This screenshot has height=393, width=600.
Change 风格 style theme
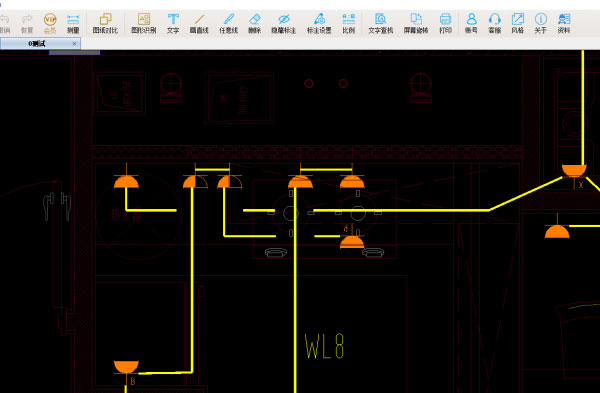[517, 23]
